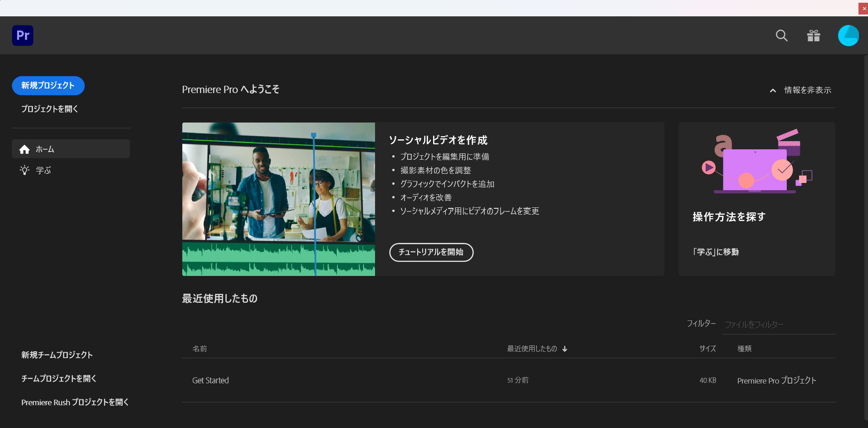Click 情報を非表示 to hide info
868x428 pixels.
point(808,90)
